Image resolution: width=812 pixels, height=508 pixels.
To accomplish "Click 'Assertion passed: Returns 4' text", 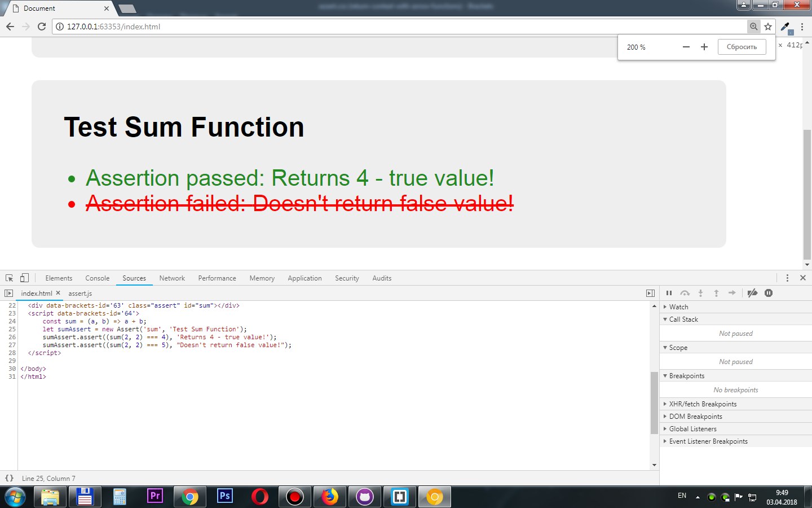I will 227,178.
